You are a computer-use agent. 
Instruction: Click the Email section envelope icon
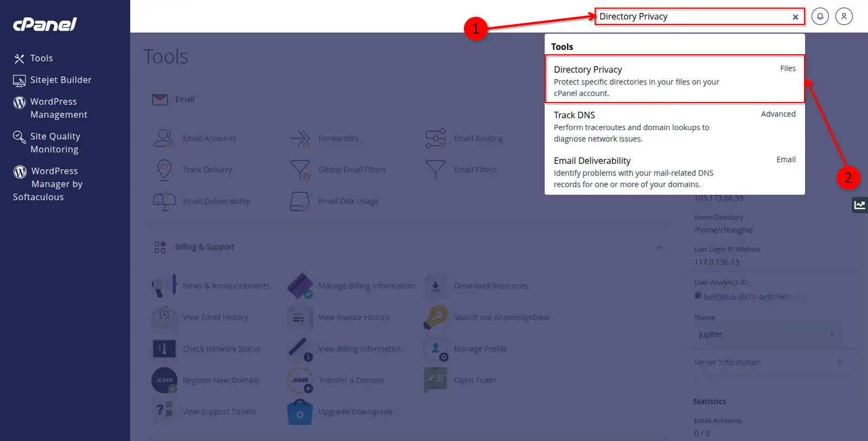160,100
